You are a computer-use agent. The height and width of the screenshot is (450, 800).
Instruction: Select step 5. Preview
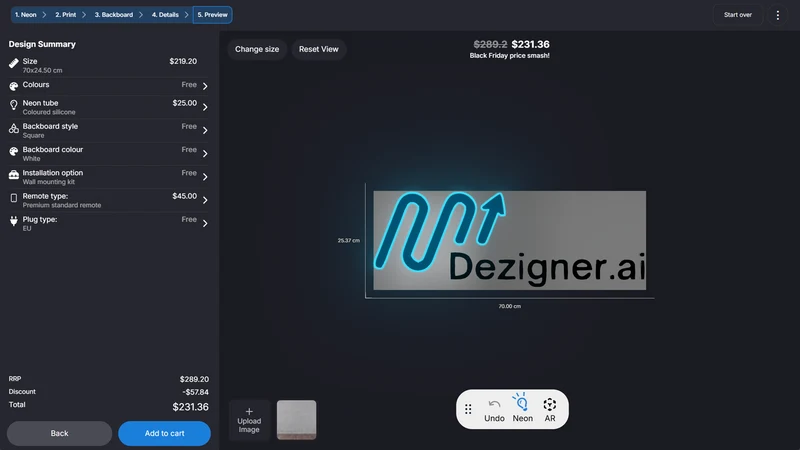pos(212,15)
